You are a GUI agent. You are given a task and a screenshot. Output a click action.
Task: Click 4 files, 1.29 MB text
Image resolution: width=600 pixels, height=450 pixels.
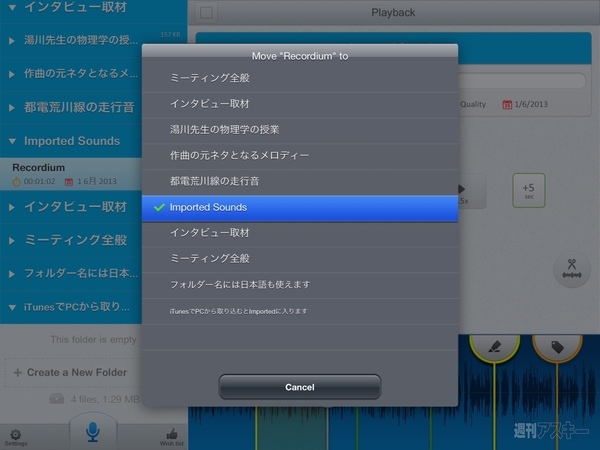click(105, 399)
